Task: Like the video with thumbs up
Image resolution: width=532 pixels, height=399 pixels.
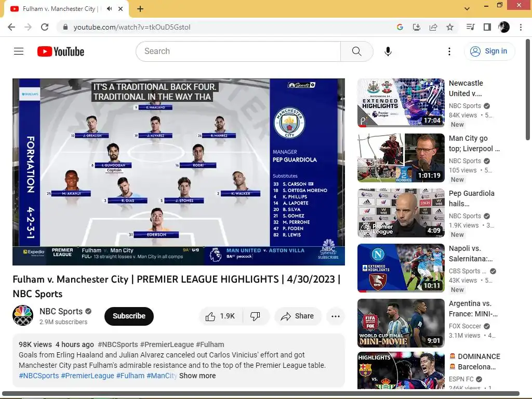Action: click(220, 316)
